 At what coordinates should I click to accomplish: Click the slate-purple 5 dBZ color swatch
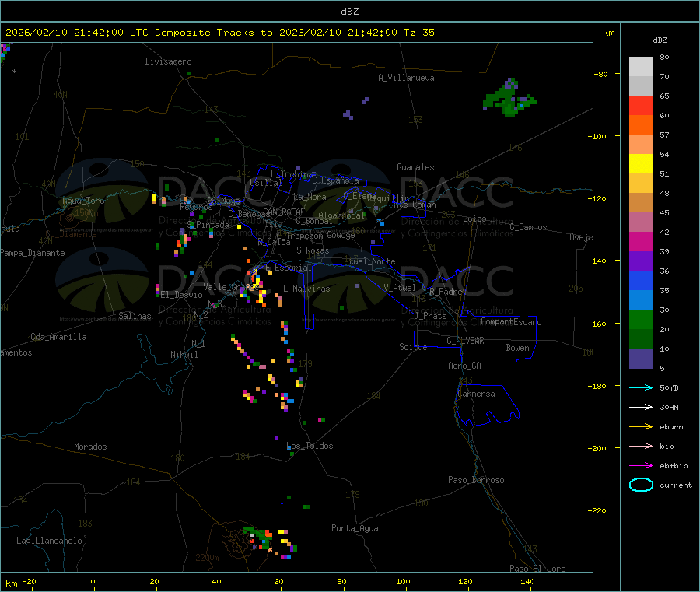click(641, 359)
